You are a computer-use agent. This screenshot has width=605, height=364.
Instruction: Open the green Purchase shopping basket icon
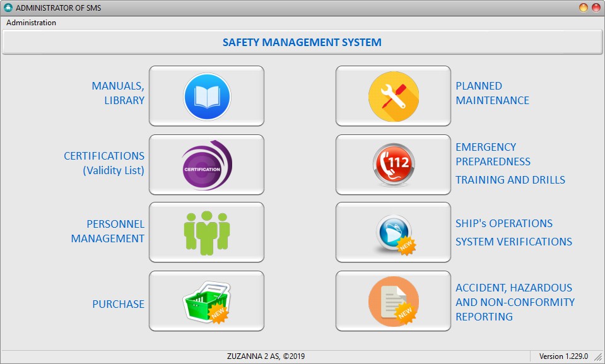(x=207, y=301)
